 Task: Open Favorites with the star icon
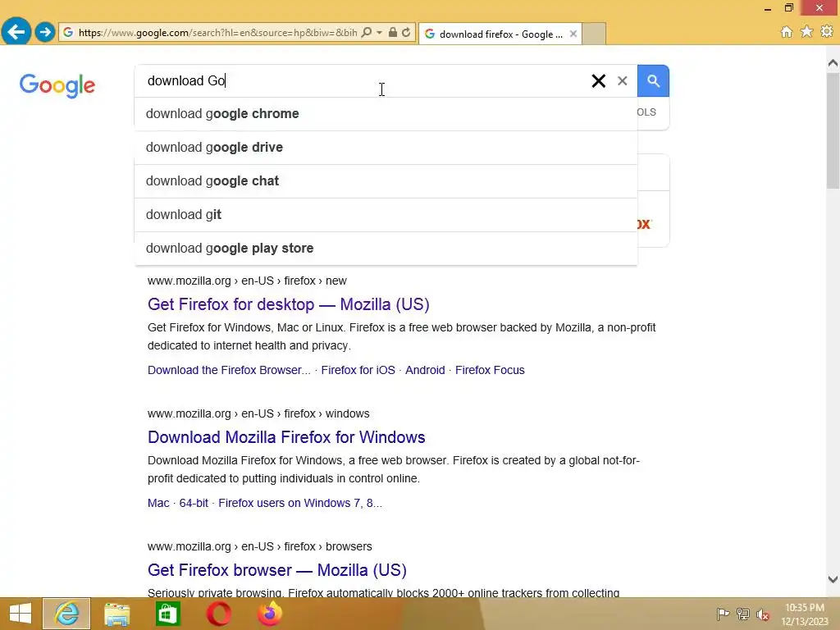pos(807,32)
